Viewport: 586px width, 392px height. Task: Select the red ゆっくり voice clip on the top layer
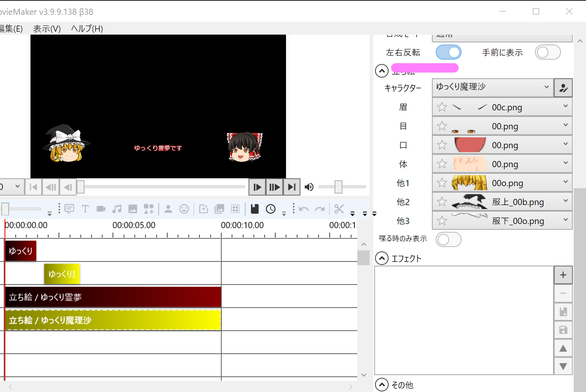21,251
